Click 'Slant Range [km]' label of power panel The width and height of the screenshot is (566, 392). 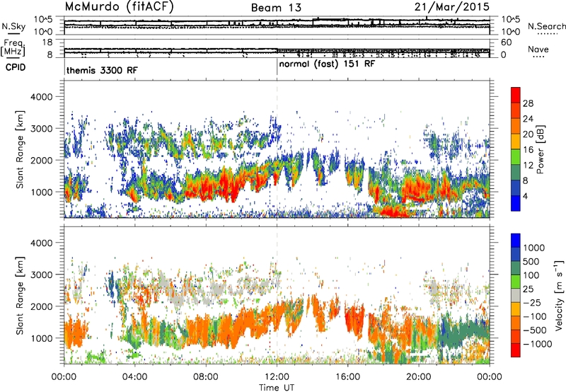(x=20, y=149)
